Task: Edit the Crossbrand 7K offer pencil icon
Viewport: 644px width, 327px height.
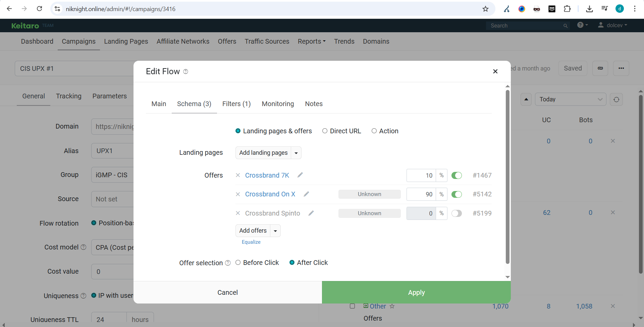Action: click(x=300, y=175)
